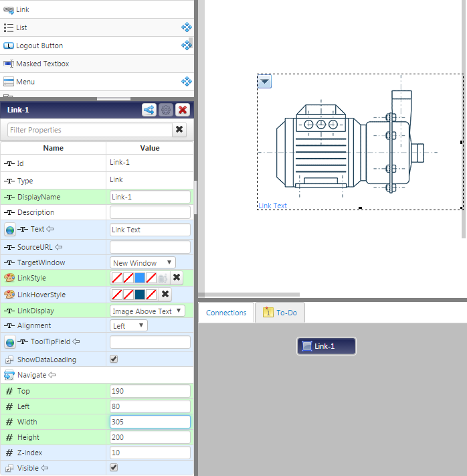Screen dimensions: 467x476
Task: Click the Value column header
Action: 150,148
